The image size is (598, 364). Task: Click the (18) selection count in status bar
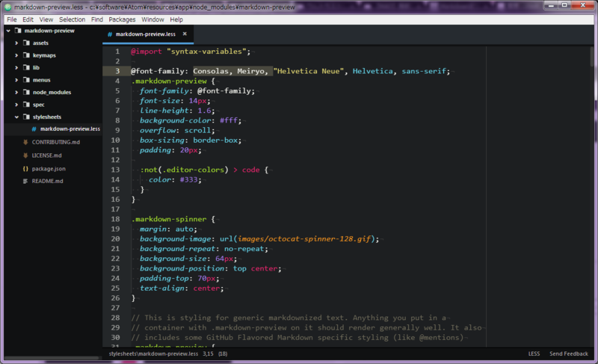point(223,354)
